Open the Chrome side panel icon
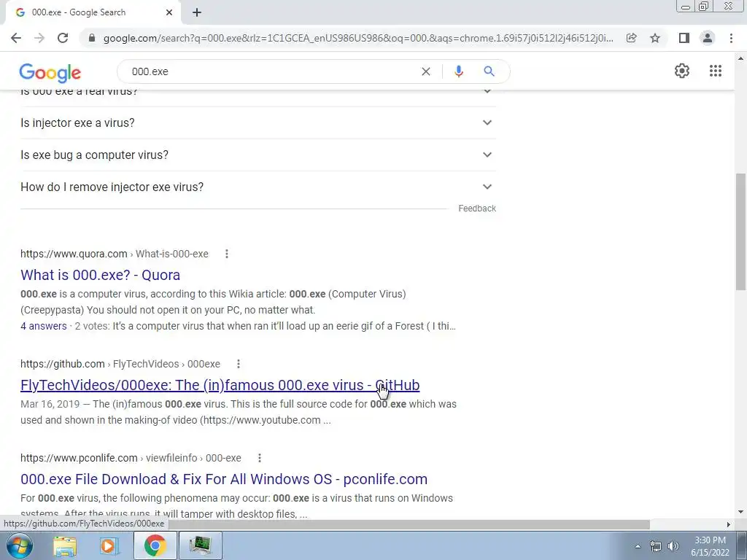Viewport: 747px width, 560px height. 684,38
